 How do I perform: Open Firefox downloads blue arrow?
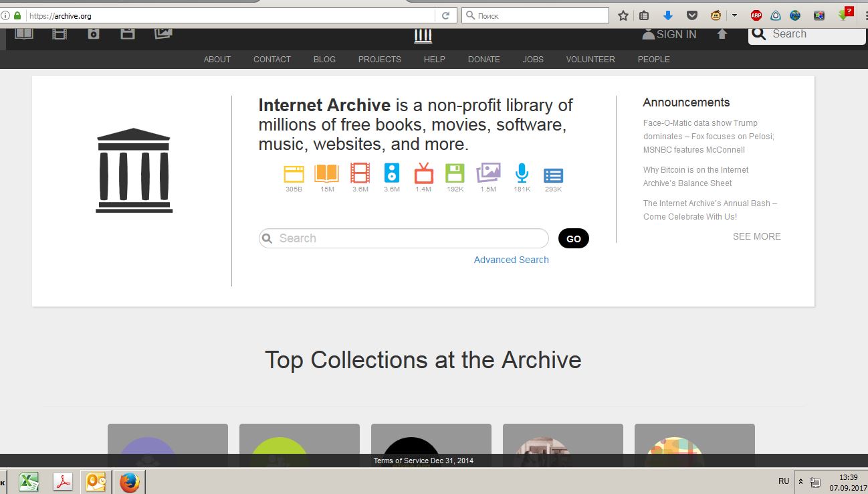[667, 15]
